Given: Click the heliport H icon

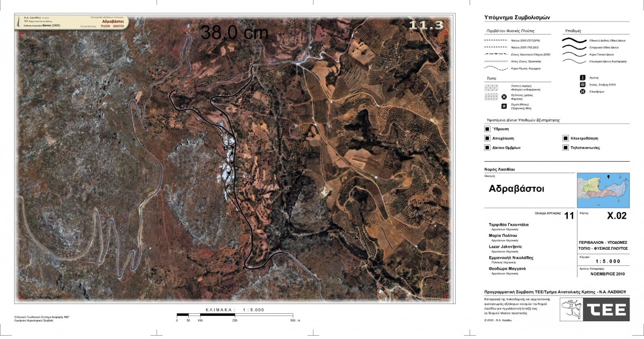Looking at the screenshot, I should pos(582,91).
